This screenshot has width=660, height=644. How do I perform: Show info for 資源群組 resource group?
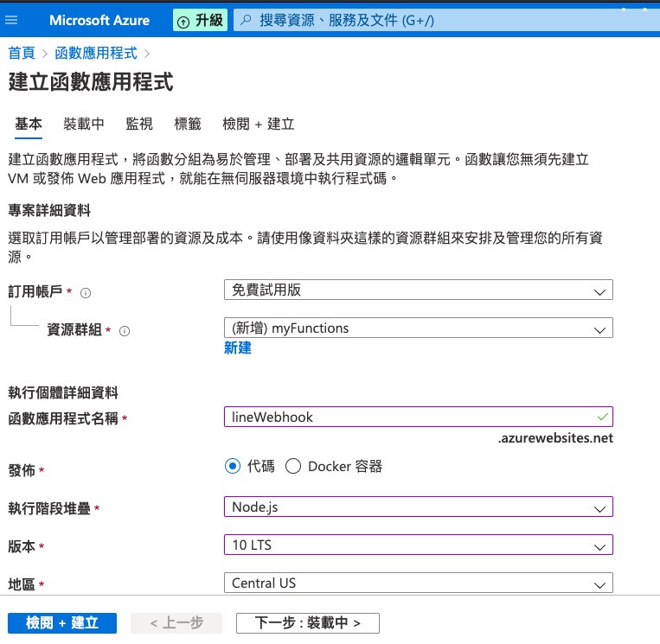coord(125,331)
